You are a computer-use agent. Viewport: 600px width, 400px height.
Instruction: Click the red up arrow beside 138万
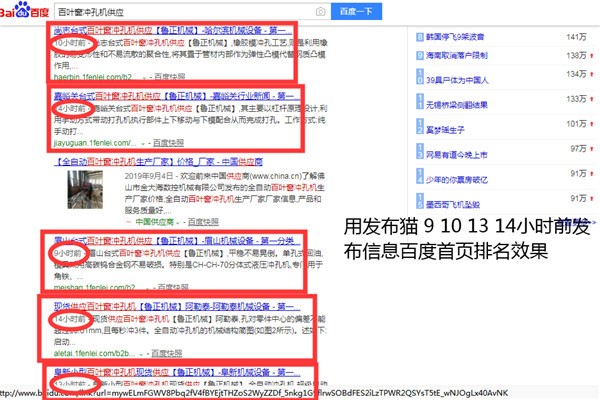click(x=592, y=56)
